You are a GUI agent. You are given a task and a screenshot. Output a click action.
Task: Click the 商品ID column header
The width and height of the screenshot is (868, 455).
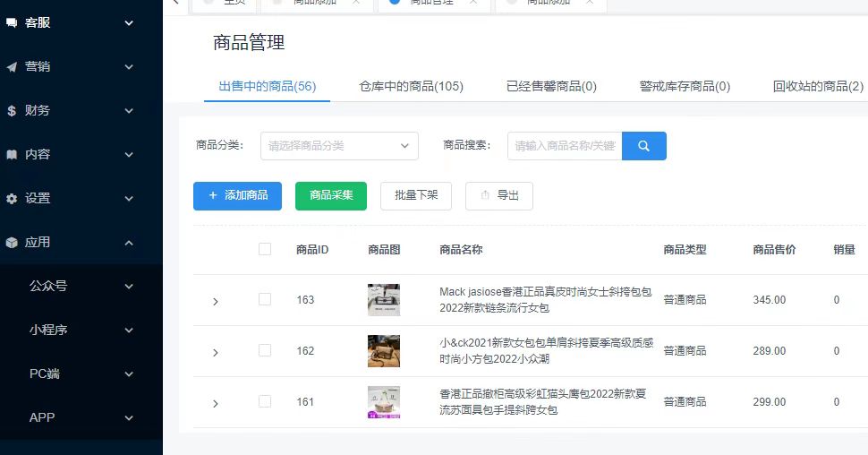pyautogui.click(x=312, y=250)
